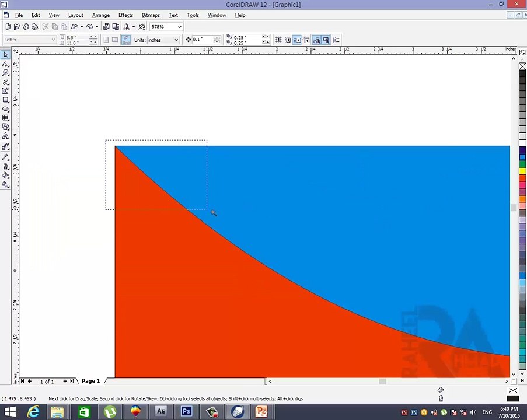
Task: Go to the last page button
Action: [x=72, y=381]
